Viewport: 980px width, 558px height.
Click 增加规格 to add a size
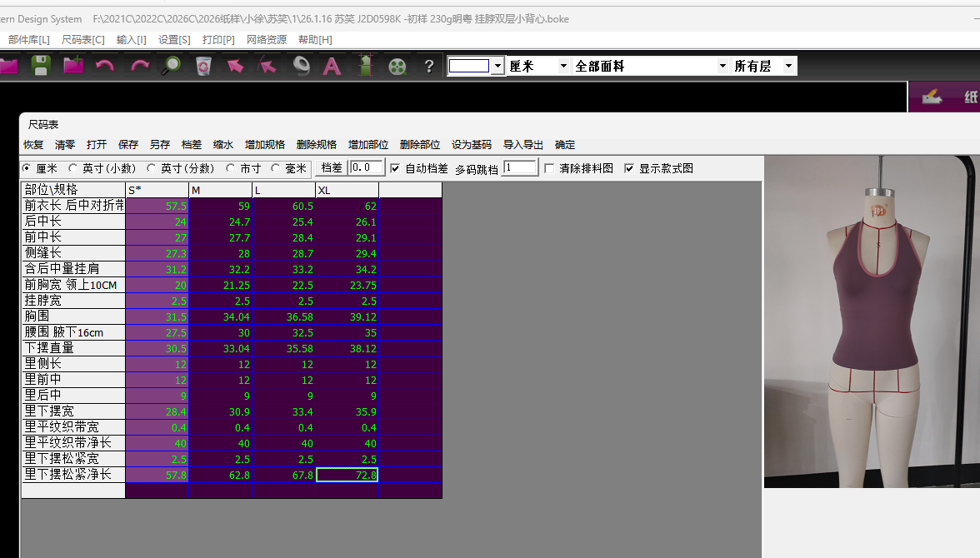pos(264,144)
